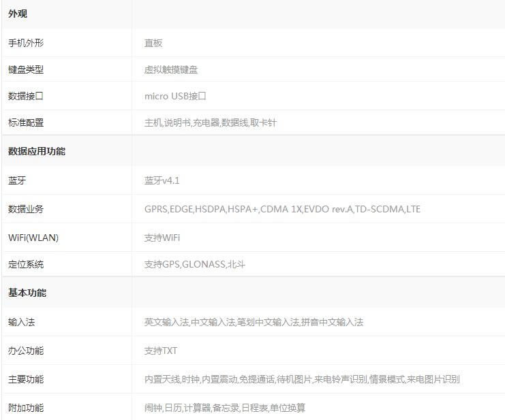The image size is (505, 420).
Task: Select the 标准配置 row label
Action: coord(26,123)
